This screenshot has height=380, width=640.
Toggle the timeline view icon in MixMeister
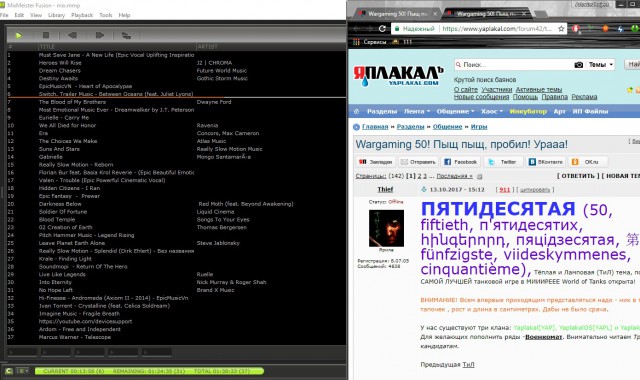pos(126,36)
